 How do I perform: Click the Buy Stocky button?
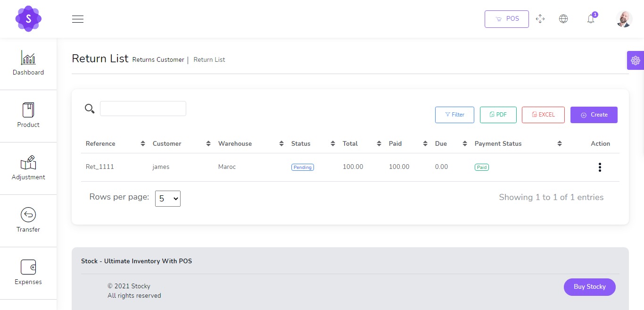tap(590, 287)
